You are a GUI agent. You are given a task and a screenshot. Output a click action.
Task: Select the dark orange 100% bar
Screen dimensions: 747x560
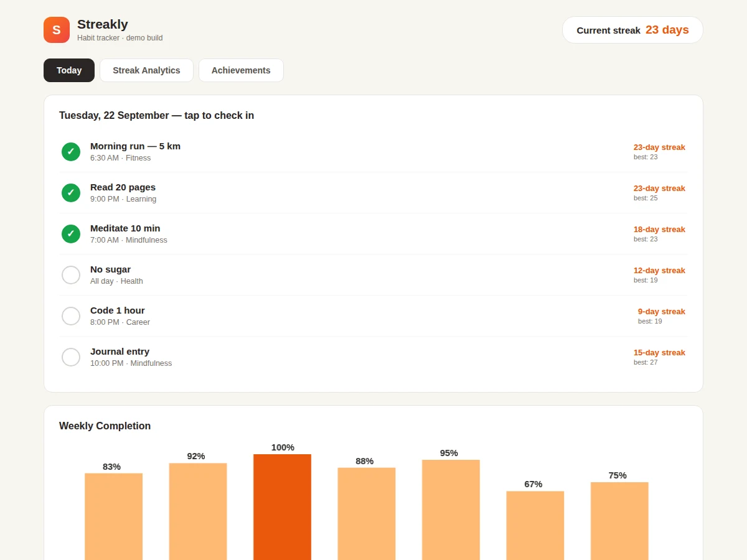coord(282,507)
